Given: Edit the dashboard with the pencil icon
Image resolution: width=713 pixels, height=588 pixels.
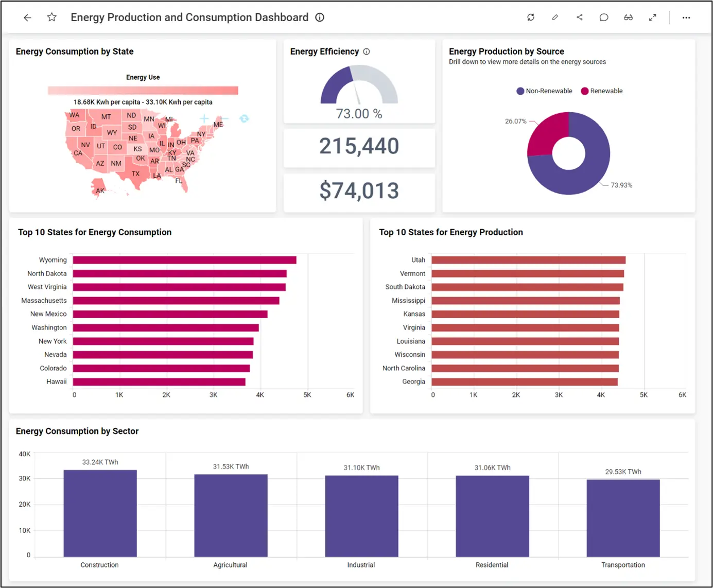Looking at the screenshot, I should click(x=555, y=18).
